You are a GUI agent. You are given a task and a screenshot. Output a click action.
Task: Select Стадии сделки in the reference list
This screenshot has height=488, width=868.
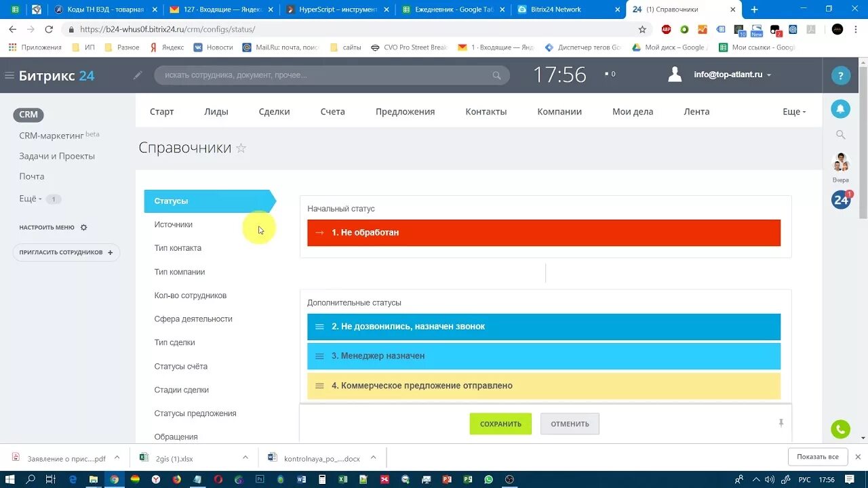point(181,390)
